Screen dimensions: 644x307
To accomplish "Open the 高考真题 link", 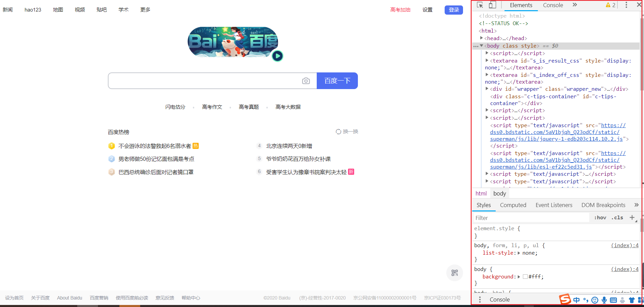I will 249,107.
